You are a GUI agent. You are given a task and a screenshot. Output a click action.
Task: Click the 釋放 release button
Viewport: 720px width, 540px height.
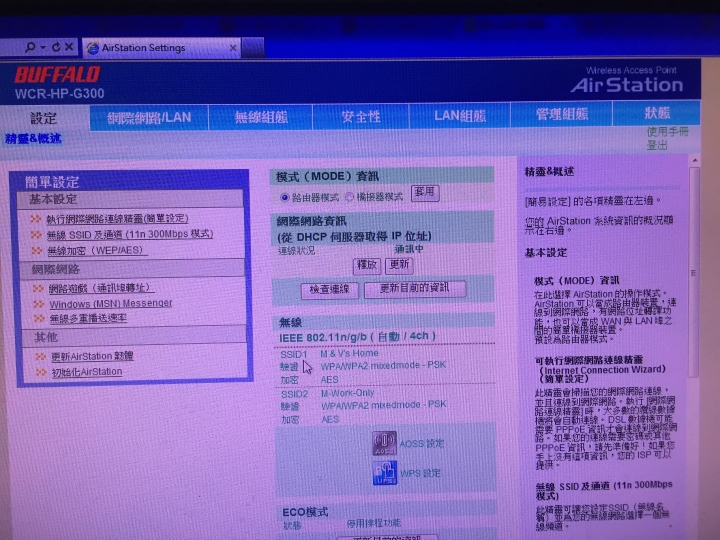pos(366,265)
